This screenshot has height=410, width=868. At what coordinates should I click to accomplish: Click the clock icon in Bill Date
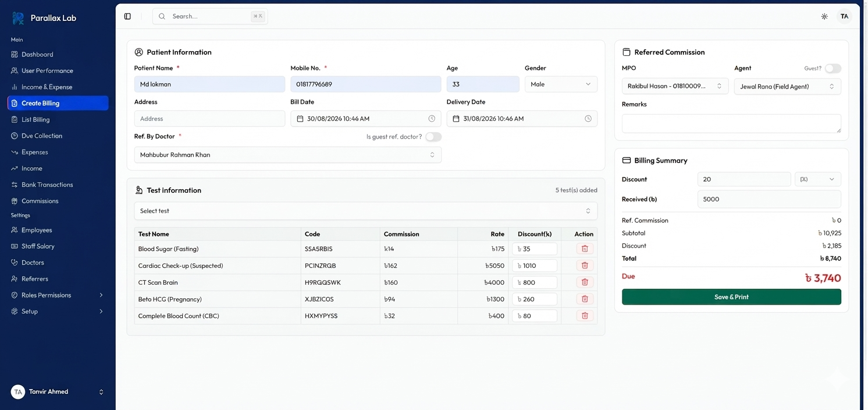pos(432,119)
